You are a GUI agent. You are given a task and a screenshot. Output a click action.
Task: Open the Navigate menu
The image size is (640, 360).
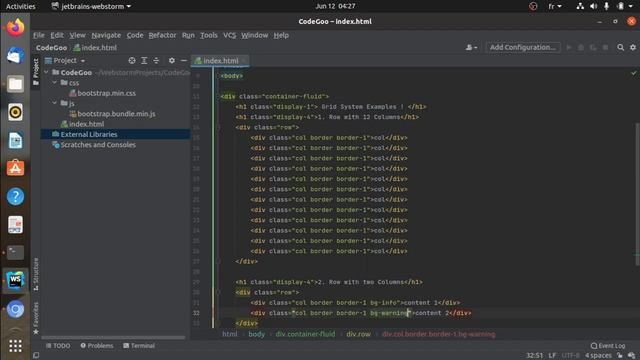[106, 35]
